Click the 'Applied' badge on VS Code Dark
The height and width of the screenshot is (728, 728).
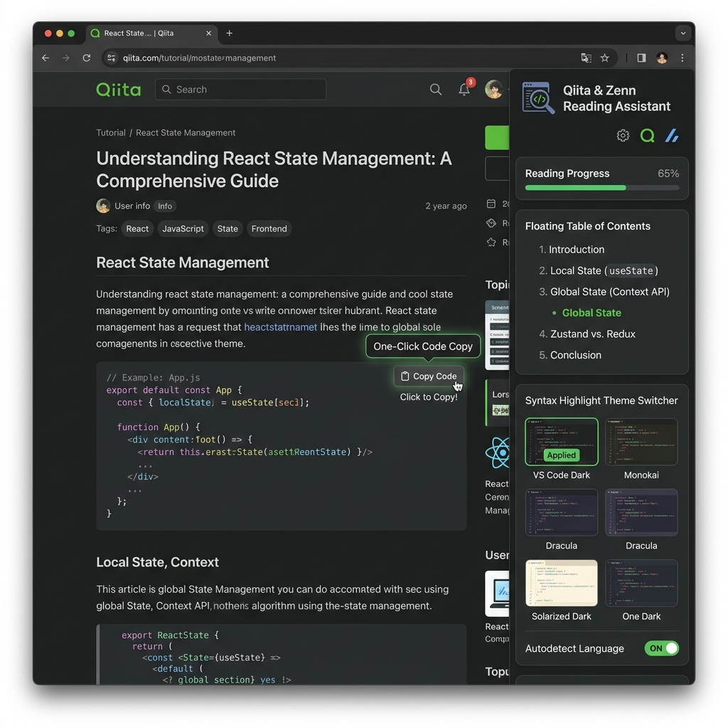click(x=562, y=456)
